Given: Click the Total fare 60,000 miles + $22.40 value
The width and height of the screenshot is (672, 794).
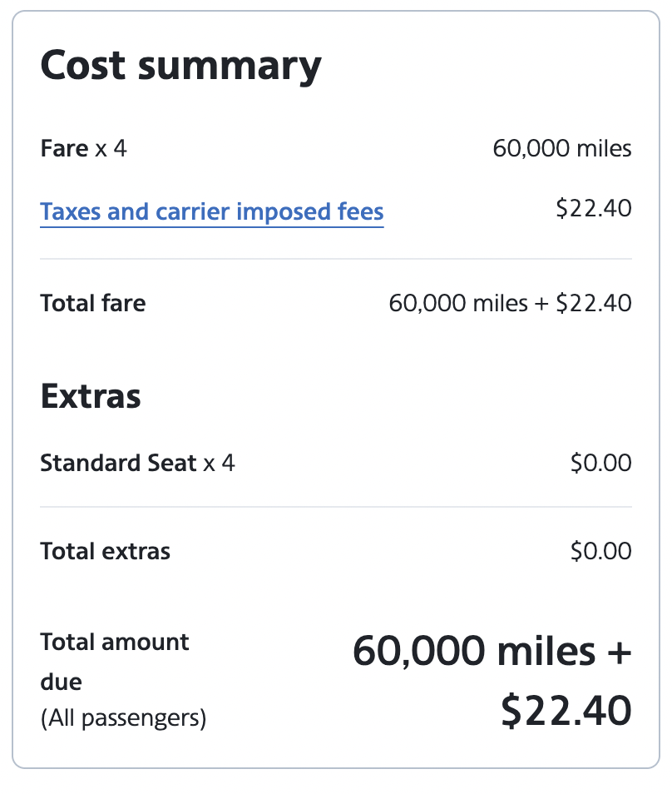Looking at the screenshot, I should pyautogui.click(x=510, y=303).
